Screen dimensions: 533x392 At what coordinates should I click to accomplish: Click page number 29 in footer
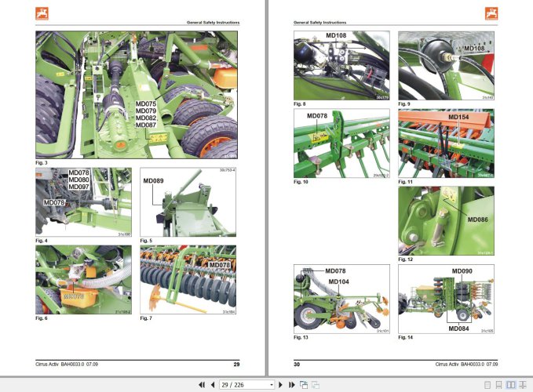236,365
